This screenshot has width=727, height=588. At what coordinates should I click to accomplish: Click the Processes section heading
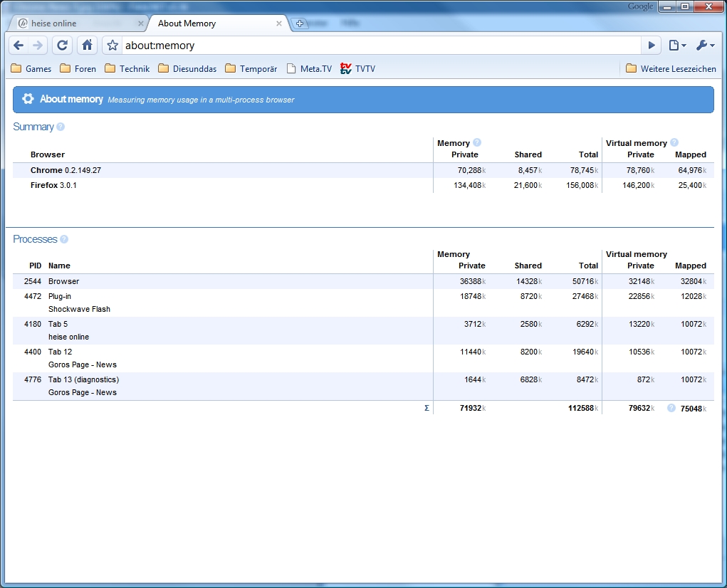(35, 239)
